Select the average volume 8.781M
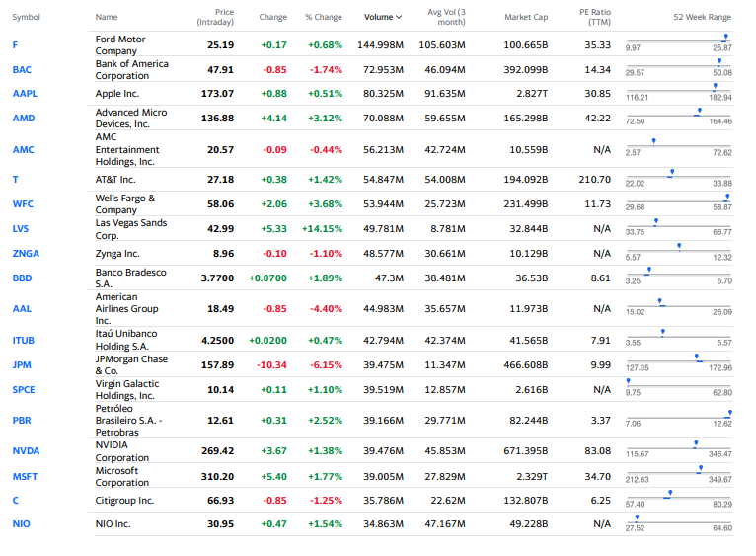The height and width of the screenshot is (556, 756). click(x=448, y=228)
